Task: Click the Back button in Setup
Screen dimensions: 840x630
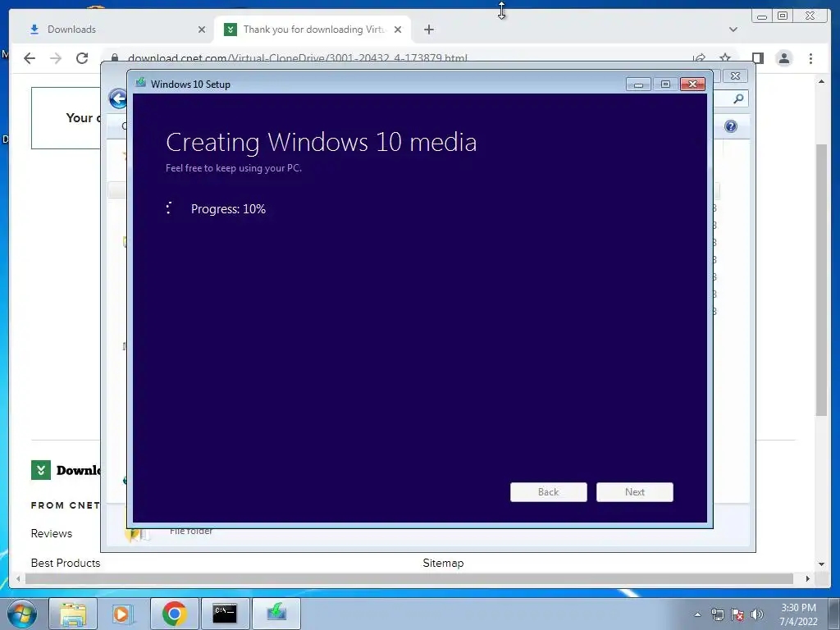Action: 549,492
